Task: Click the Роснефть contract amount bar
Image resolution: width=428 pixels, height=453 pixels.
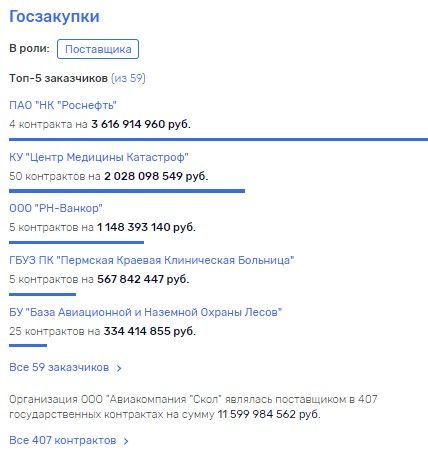Action: click(x=218, y=139)
